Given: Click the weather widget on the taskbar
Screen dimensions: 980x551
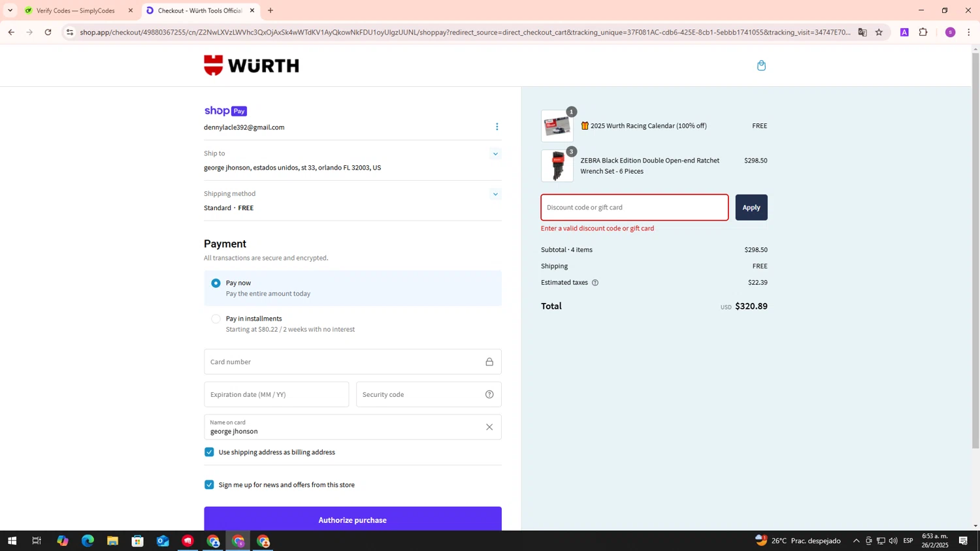Looking at the screenshot, I should click(798, 541).
